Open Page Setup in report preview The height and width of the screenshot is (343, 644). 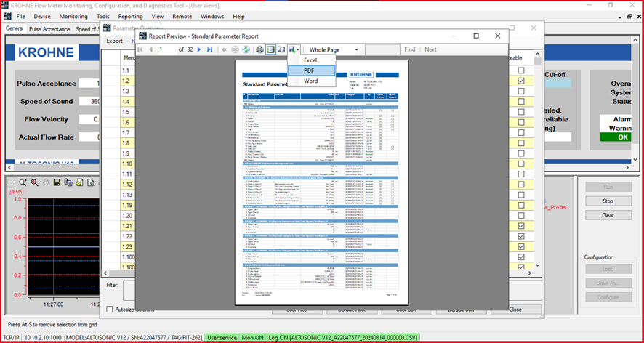[x=281, y=49]
